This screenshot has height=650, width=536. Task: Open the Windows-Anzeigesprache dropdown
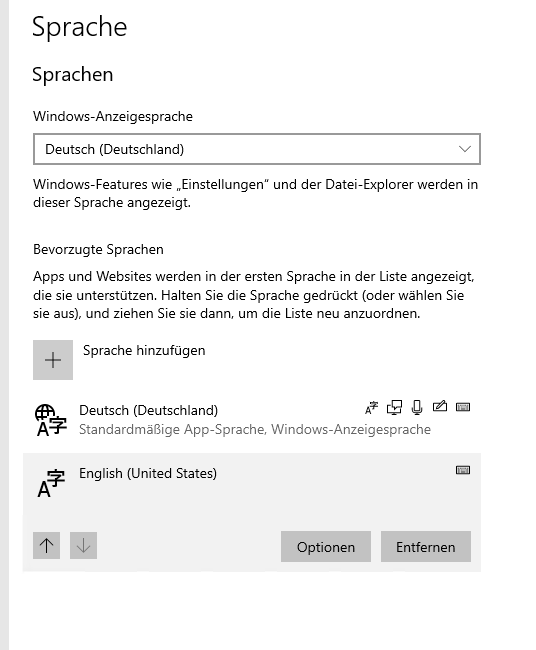coord(257,149)
